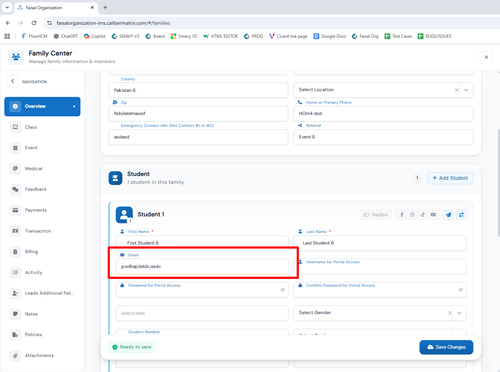Image resolution: width=500 pixels, height=372 pixels.
Task: Click the Referral input field
Action: coord(383,137)
